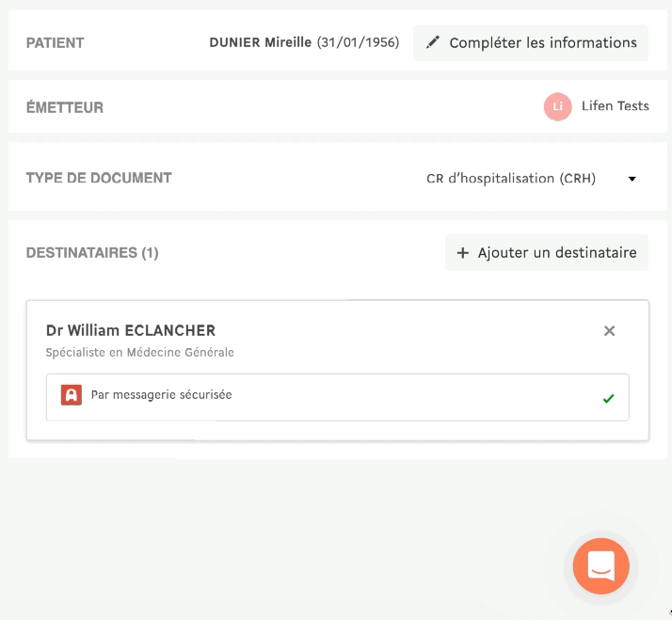
Task: Click the Lifen Tests sender name
Action: [x=615, y=105]
